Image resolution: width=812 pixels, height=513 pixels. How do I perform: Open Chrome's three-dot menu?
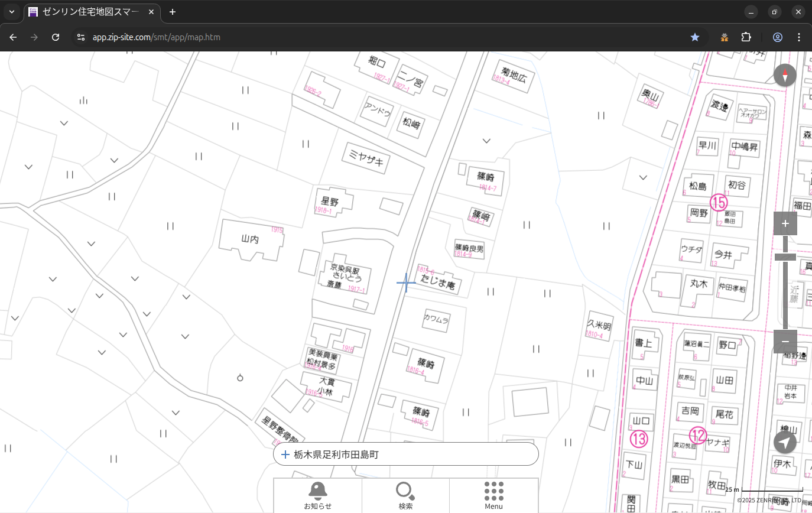click(x=799, y=37)
